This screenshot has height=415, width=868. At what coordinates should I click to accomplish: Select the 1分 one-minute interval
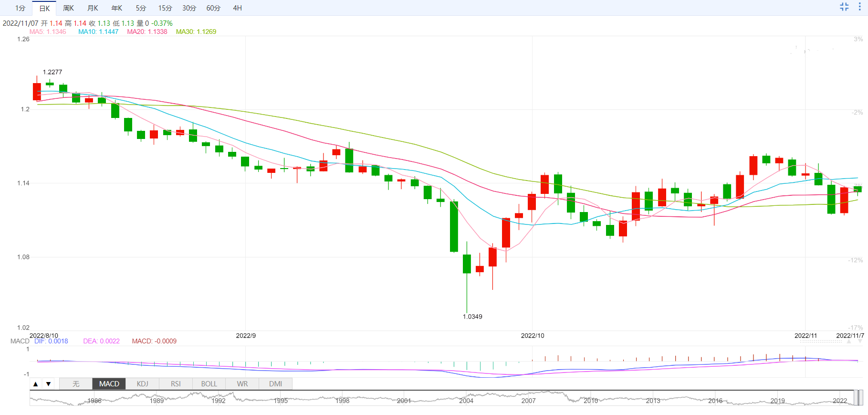click(20, 8)
